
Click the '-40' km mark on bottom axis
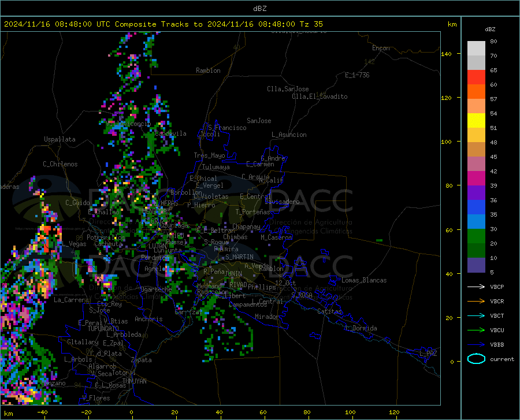[x=42, y=412]
